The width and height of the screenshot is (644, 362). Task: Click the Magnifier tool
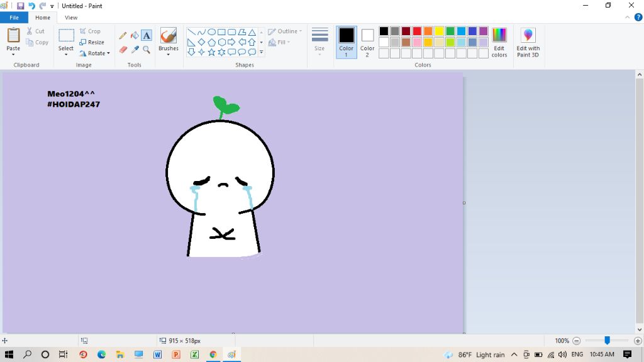[147, 50]
